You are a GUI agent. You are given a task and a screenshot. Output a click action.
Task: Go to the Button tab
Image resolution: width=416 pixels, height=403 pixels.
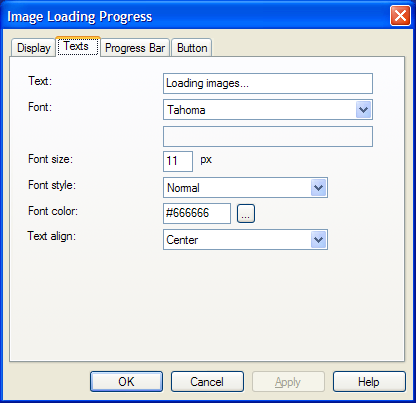192,48
